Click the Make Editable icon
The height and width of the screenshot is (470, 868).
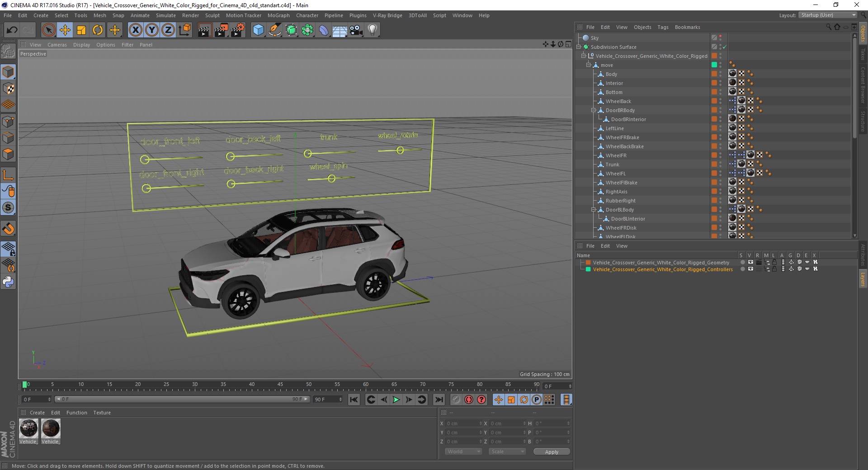[x=8, y=51]
